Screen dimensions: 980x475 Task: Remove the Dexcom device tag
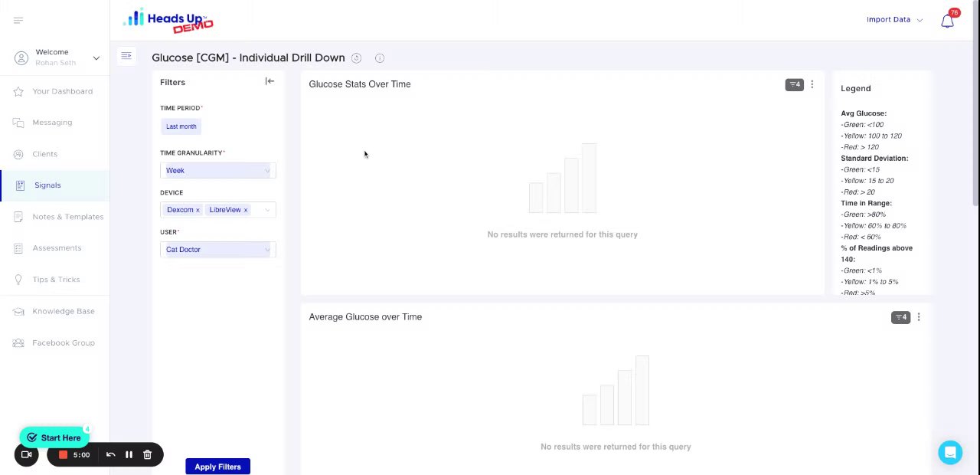click(x=197, y=210)
